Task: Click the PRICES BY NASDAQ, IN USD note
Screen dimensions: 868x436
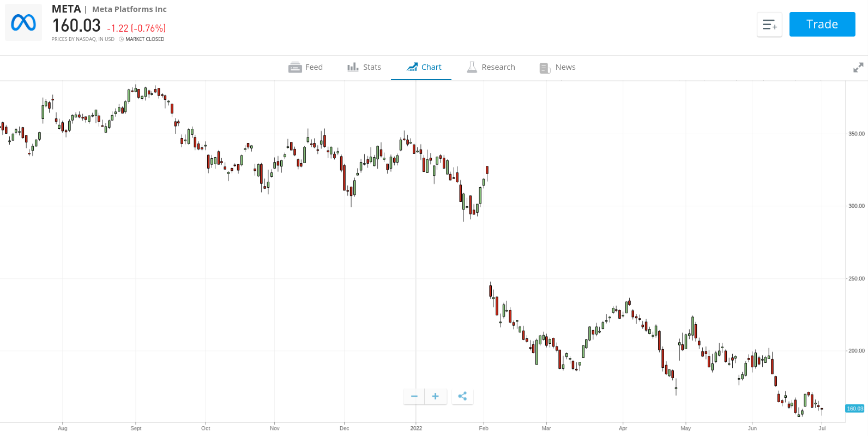Action: pyautogui.click(x=83, y=39)
